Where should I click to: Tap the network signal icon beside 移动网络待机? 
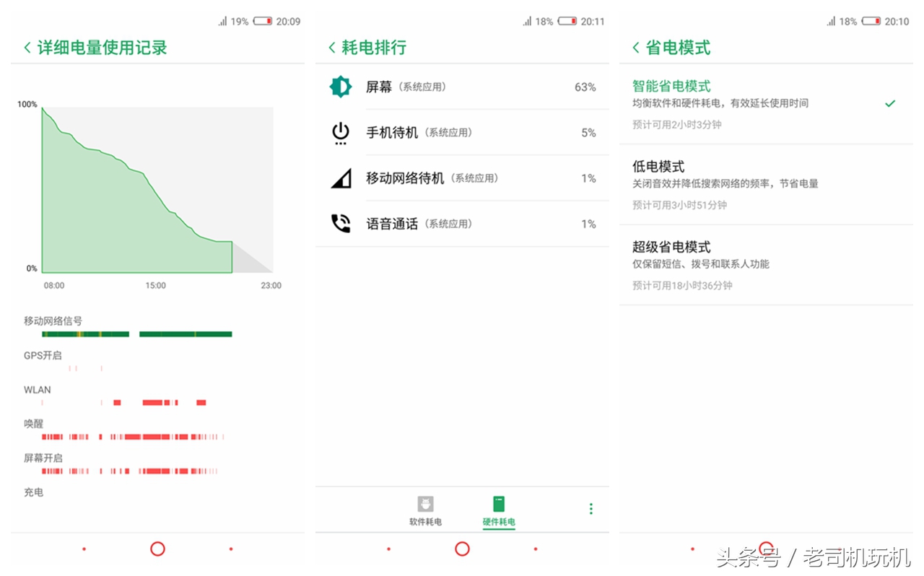340,178
